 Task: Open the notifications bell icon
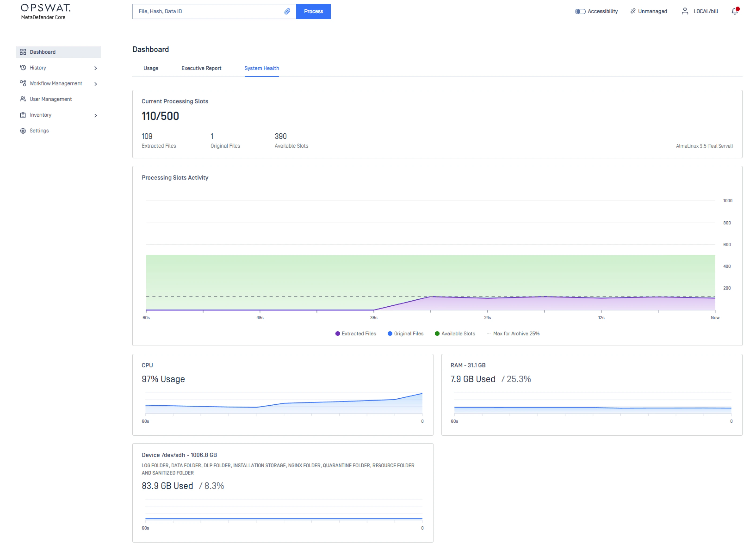point(734,11)
